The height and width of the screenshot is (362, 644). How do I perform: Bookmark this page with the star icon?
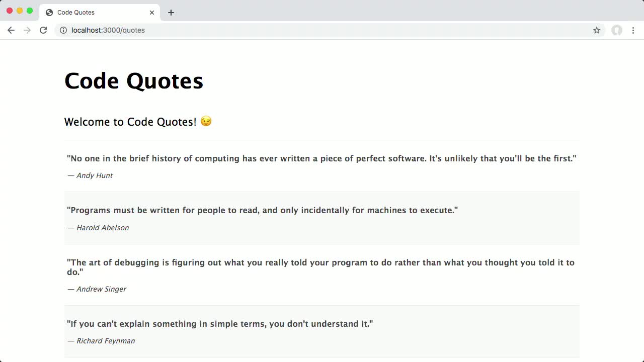pos(597,30)
